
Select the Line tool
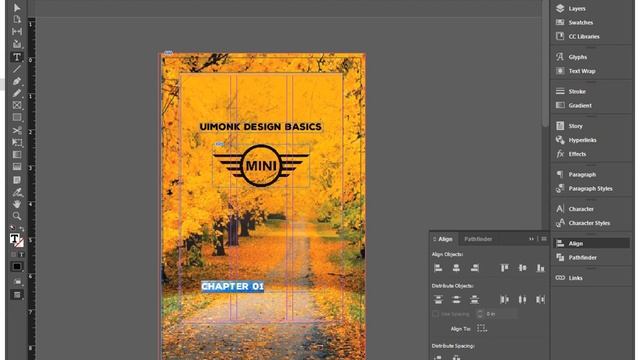click(17, 69)
